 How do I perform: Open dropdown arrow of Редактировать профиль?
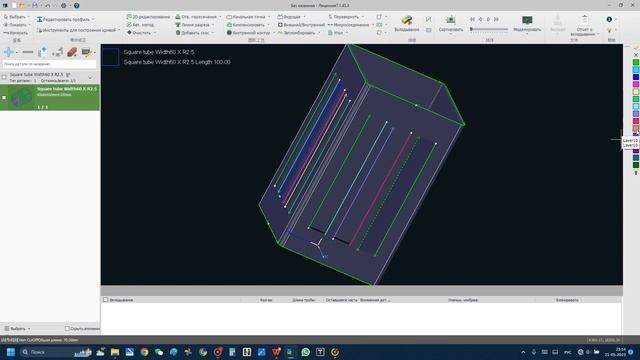93,19
